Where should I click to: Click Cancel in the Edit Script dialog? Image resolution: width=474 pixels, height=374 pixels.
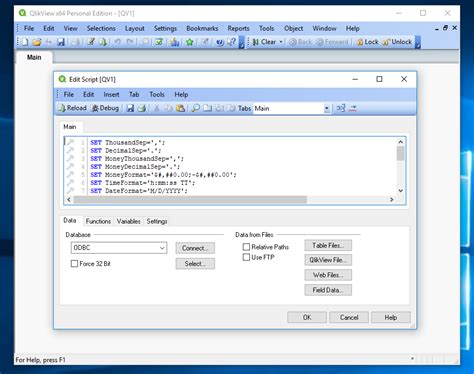point(349,317)
